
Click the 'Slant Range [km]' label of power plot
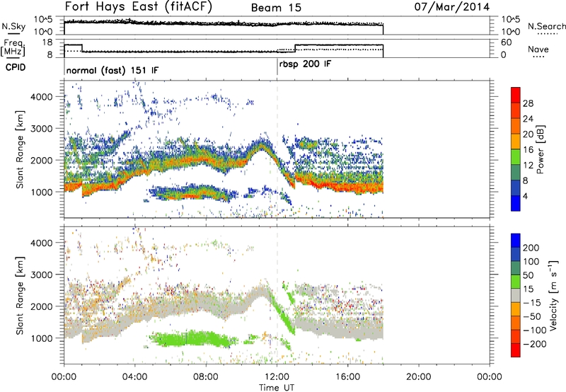coord(20,150)
